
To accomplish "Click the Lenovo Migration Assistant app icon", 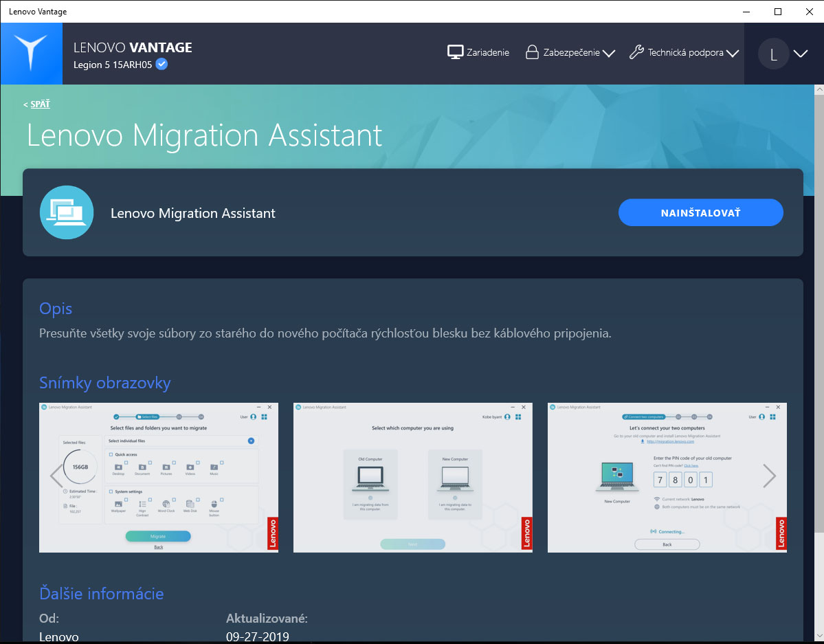I will (x=67, y=212).
